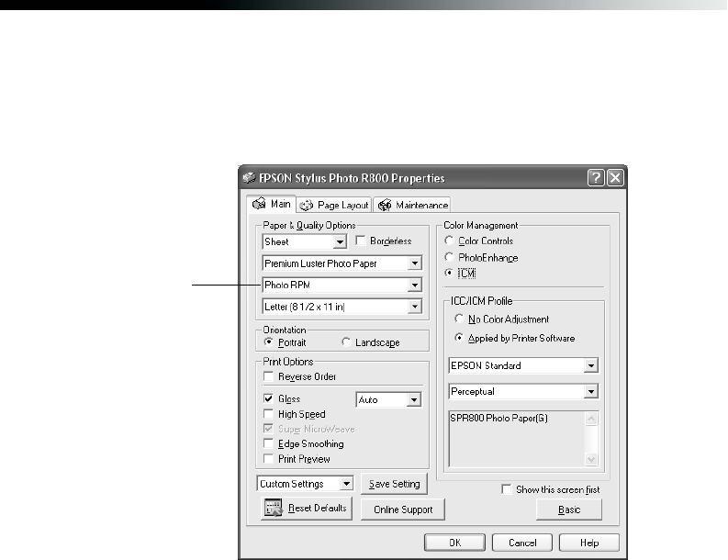Image resolution: width=728 pixels, height=560 pixels.
Task: Click the Online Support button
Action: [402, 510]
